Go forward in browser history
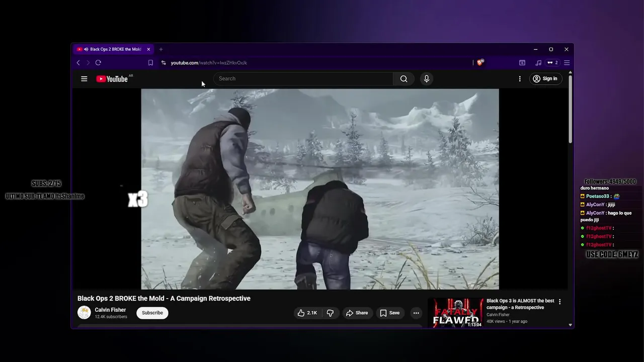Viewport: 644px width, 362px height. 88,63
